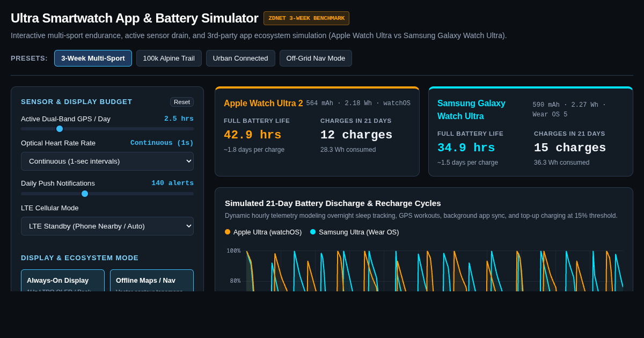
Task: Click the 42.9 hrs battery life value
Action: [x=253, y=135]
